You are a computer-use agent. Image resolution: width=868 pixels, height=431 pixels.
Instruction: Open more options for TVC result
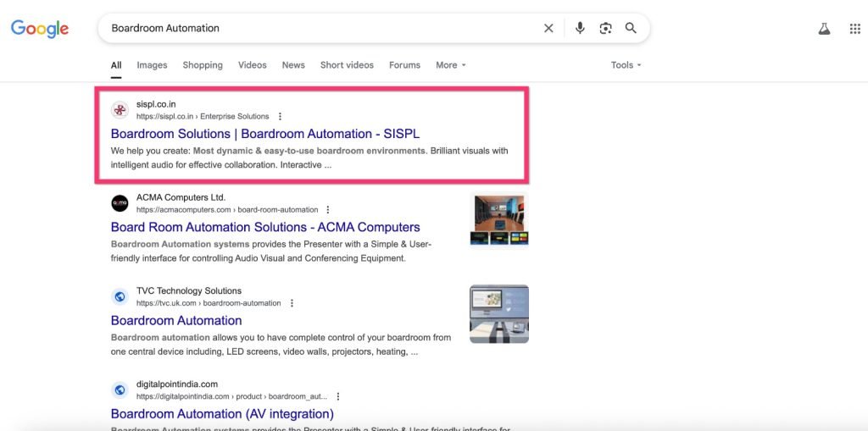pos(292,303)
